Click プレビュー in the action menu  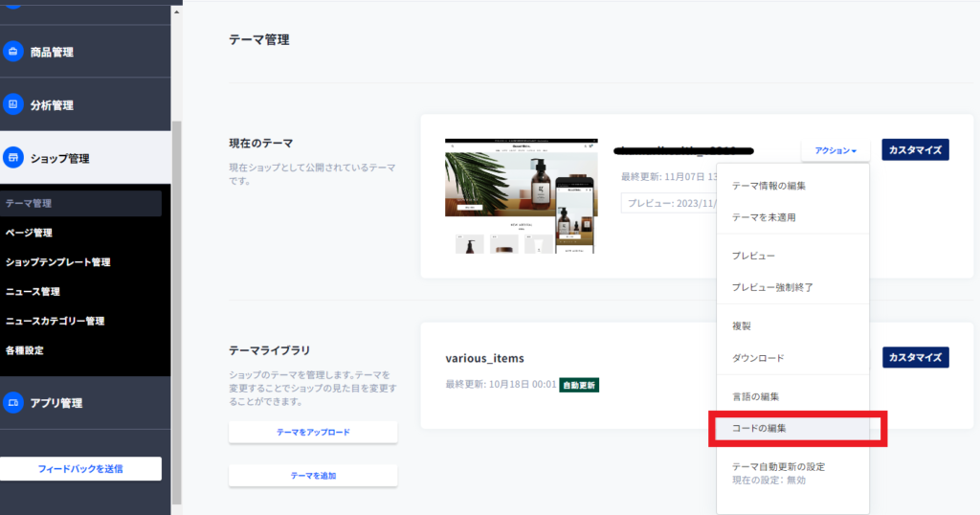pyautogui.click(x=753, y=257)
